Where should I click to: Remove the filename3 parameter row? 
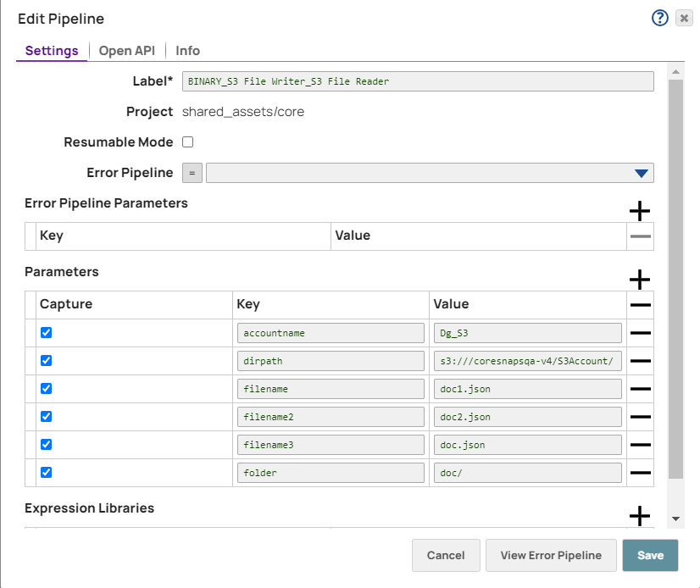click(x=641, y=445)
